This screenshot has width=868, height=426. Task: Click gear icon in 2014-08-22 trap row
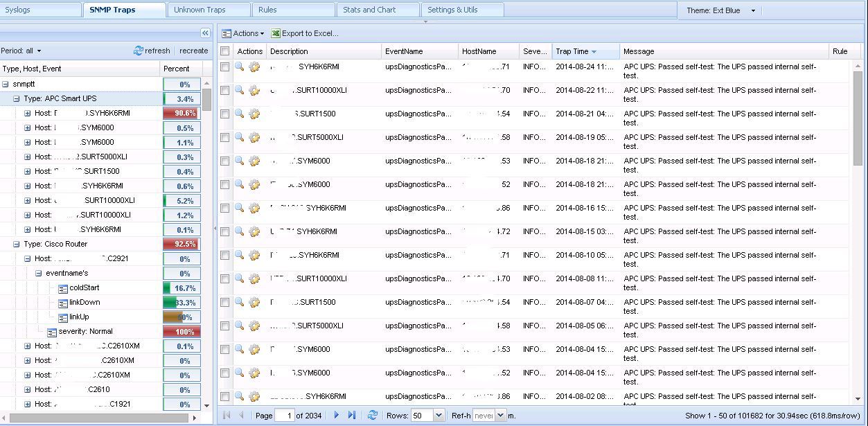[x=254, y=91]
